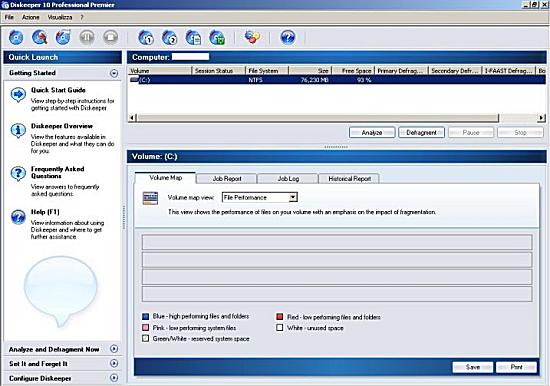This screenshot has width=550, height=386.
Task: Click the C: drive icon in volume list
Action: pos(134,80)
